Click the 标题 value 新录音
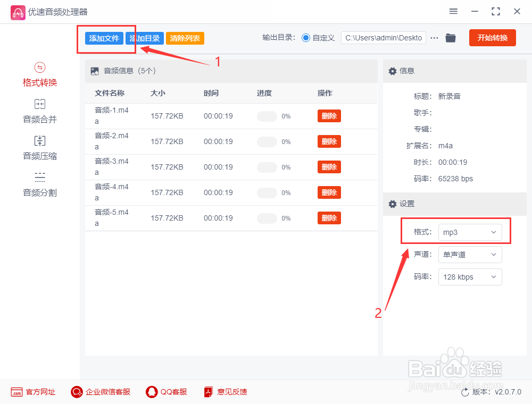The height and width of the screenshot is (404, 532). point(449,97)
